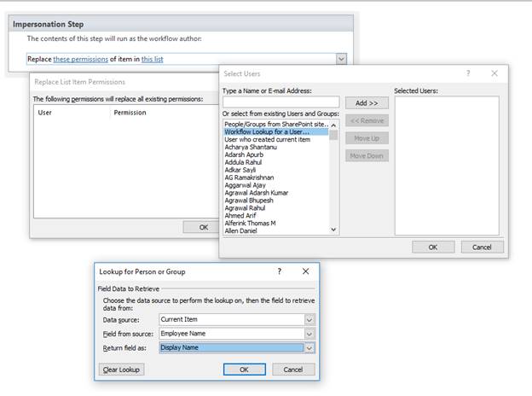Screen dimensions: 532x396
Task: Open the 'these permissions' link
Action: point(81,59)
